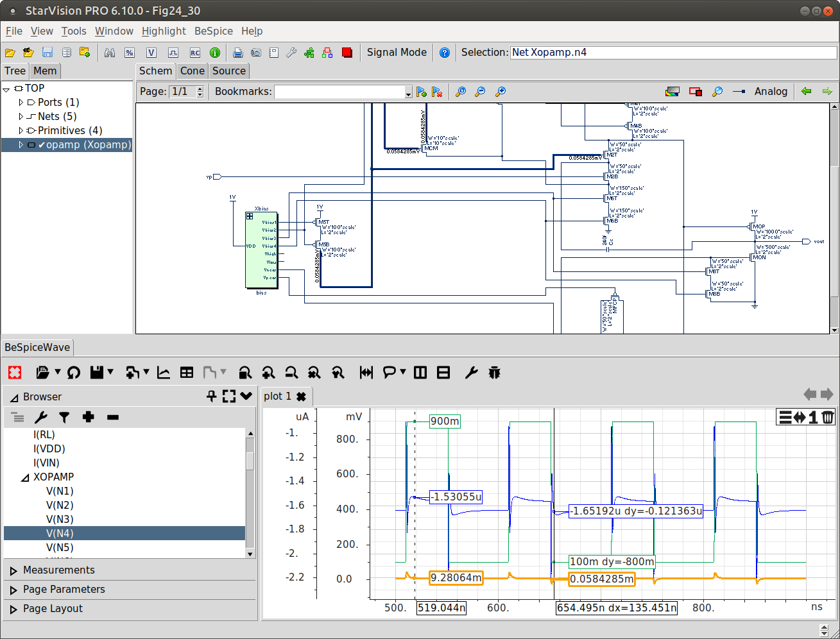Click the trash icon in plot corner

828,418
